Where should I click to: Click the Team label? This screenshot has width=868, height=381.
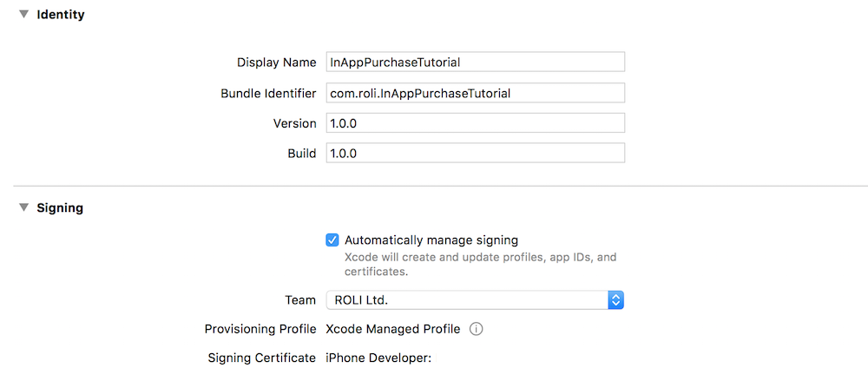[300, 299]
